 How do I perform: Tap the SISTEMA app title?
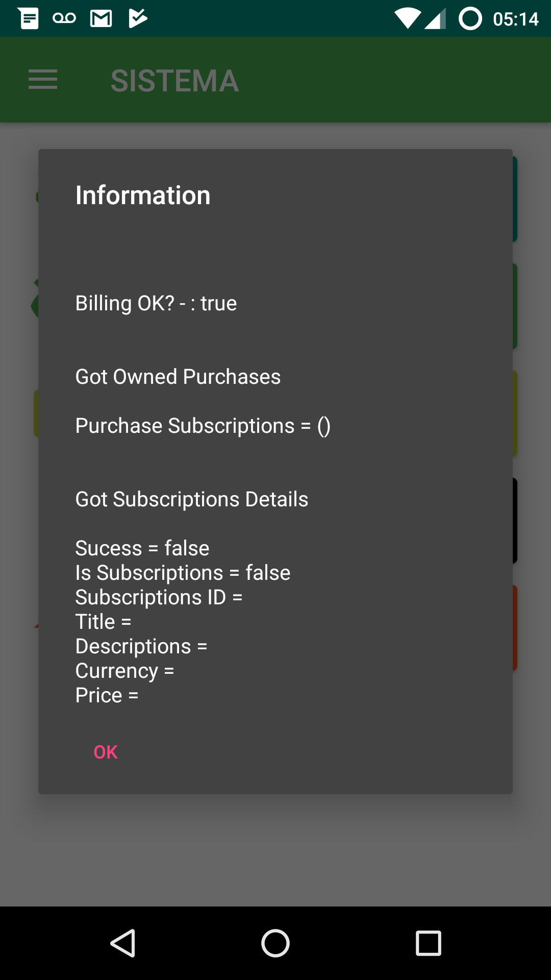(x=174, y=81)
